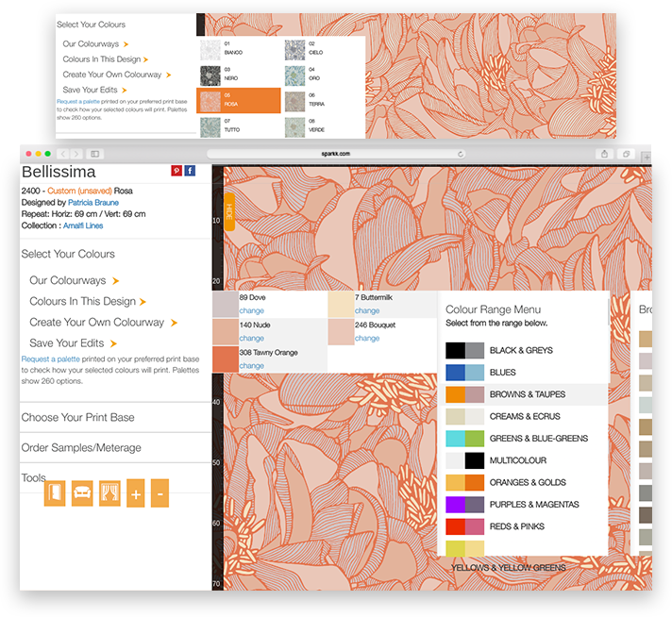This screenshot has width=672, height=617.
Task: Expand the Order Samples/Meterage section
Action: (81, 447)
